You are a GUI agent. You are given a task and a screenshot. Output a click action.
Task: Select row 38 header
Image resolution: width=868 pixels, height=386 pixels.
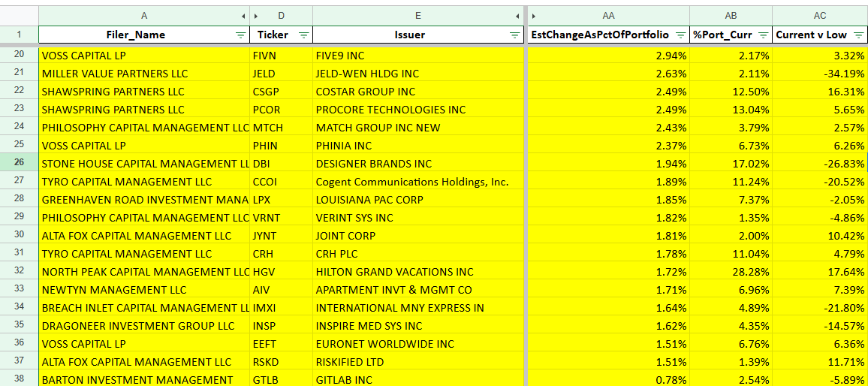[x=20, y=379]
